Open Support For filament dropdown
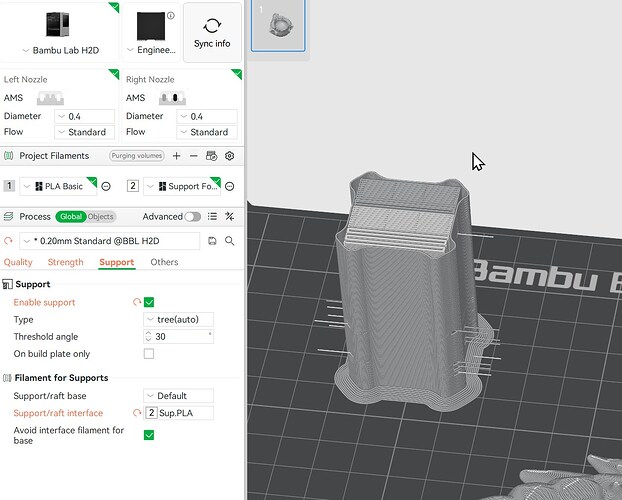 pos(182,186)
